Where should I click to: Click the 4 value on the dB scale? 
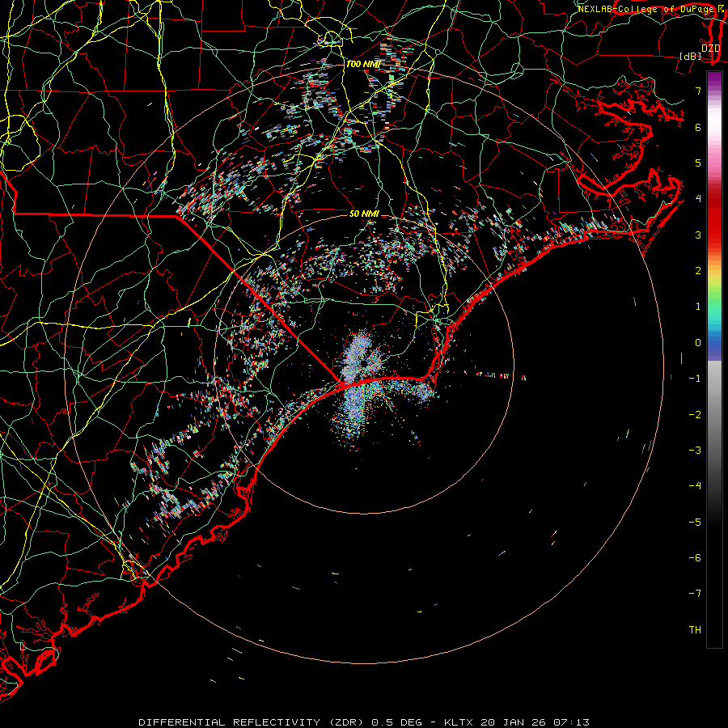pyautogui.click(x=698, y=199)
